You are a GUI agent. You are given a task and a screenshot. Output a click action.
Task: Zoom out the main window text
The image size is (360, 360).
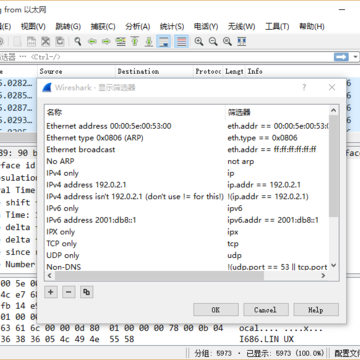(213, 42)
